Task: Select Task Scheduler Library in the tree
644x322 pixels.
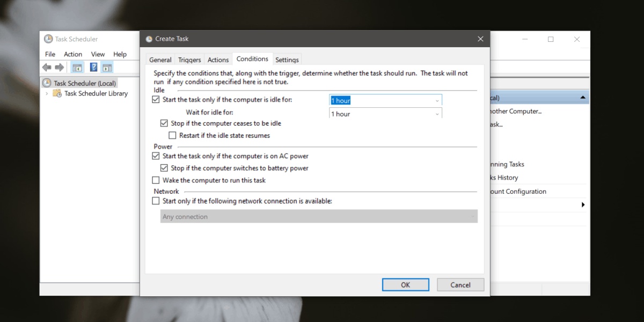Action: point(96,93)
